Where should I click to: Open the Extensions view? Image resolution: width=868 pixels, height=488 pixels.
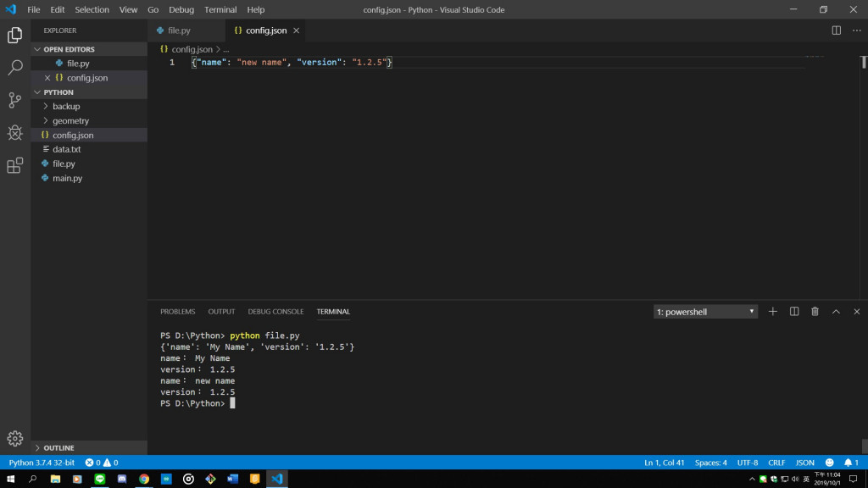[15, 165]
